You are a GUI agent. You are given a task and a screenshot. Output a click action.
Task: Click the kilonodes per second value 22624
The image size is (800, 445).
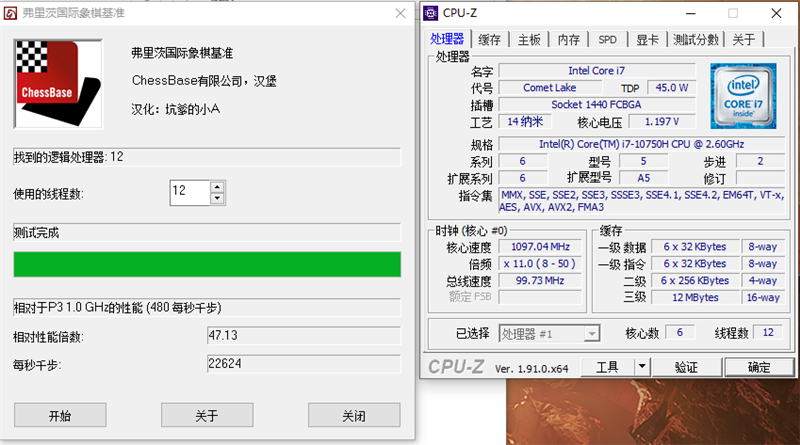click(x=304, y=363)
